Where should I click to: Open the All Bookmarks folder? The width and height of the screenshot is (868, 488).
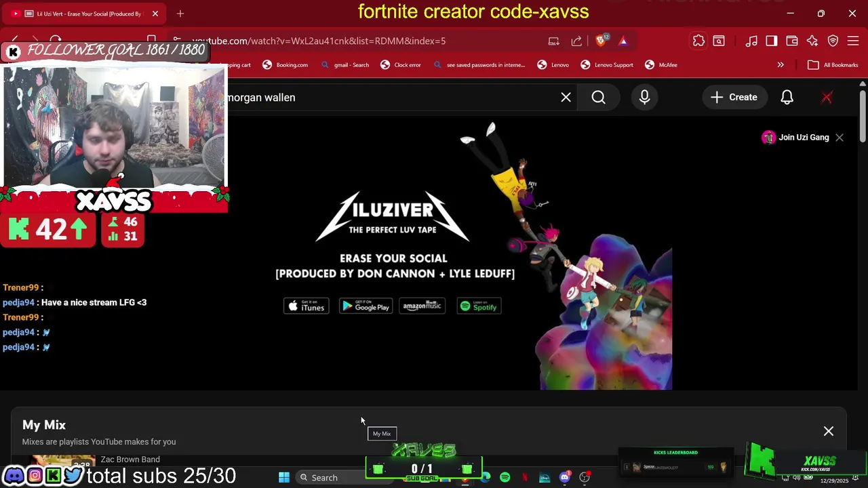833,65
